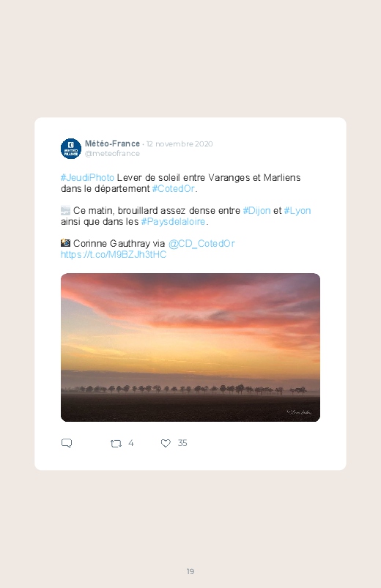
Task: Click the like count 35
Action: 182,443
